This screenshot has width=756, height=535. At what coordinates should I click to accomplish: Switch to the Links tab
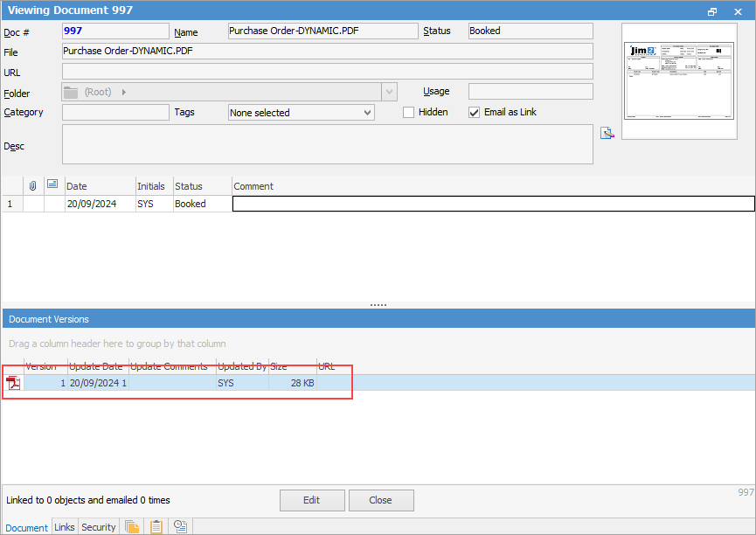tap(64, 527)
